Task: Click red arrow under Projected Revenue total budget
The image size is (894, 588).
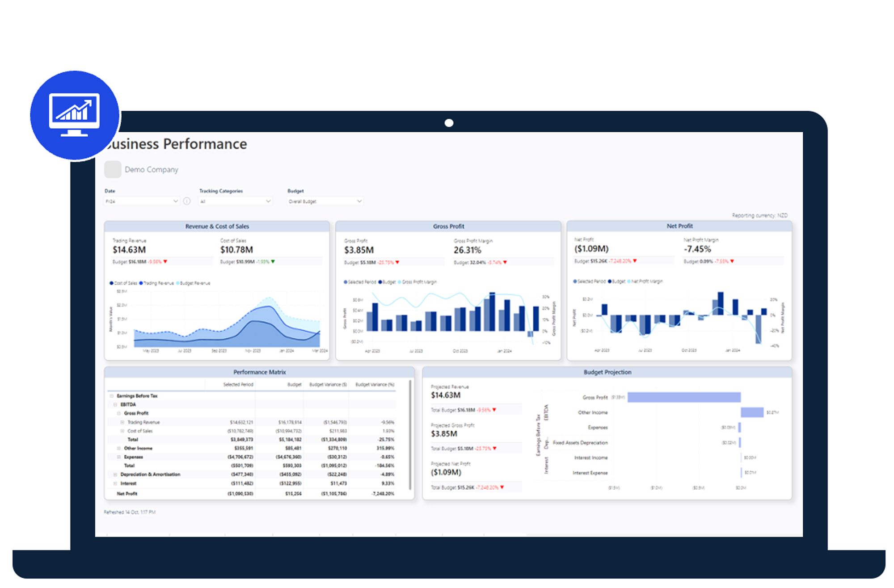Action: coord(494,410)
